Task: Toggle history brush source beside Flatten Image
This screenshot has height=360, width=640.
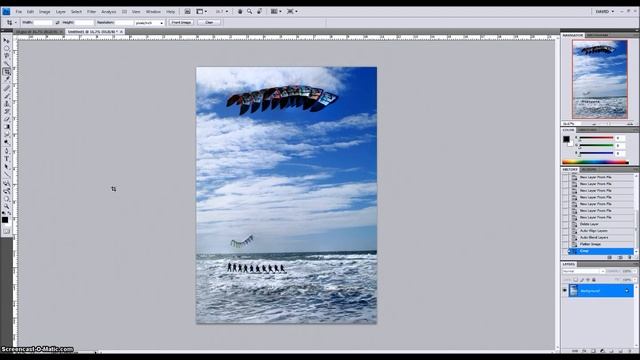Action: coord(565,244)
